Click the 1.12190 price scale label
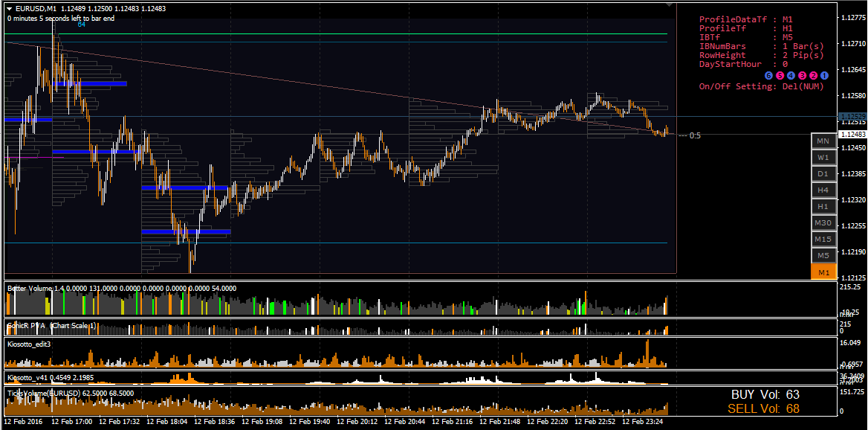 tap(852, 251)
